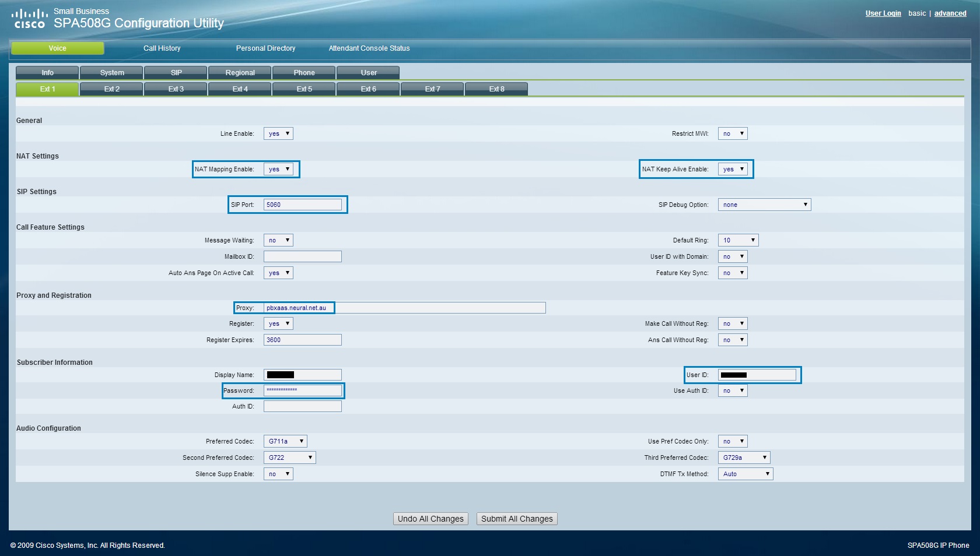Switch to the Regional tab
The height and width of the screenshot is (556, 980).
click(x=240, y=73)
